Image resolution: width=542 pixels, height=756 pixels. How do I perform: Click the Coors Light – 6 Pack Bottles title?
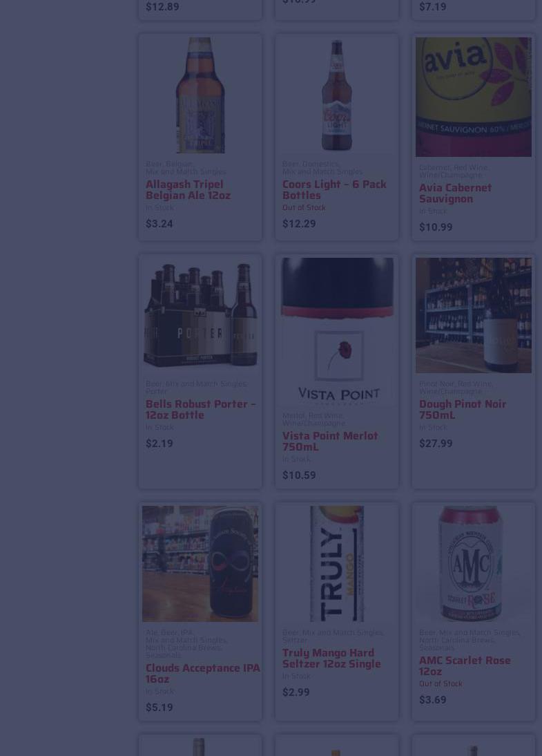(x=334, y=189)
